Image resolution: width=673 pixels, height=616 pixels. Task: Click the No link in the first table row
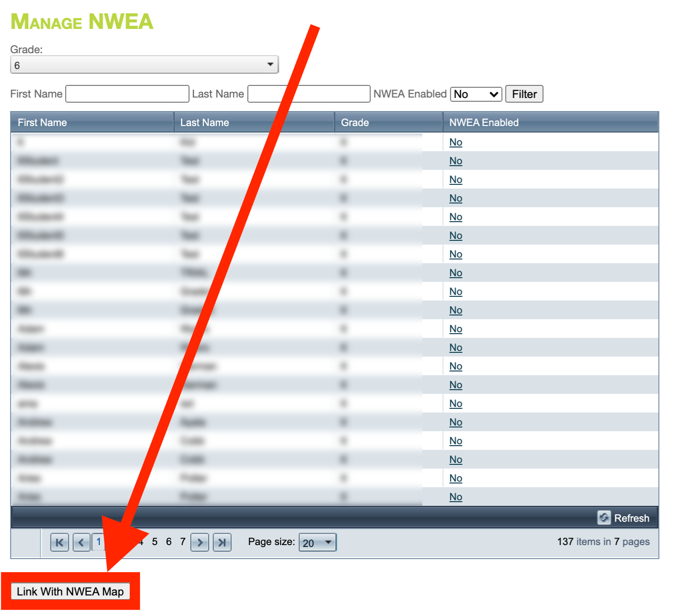click(x=456, y=142)
